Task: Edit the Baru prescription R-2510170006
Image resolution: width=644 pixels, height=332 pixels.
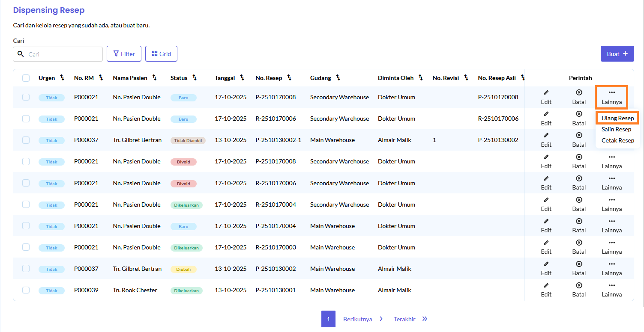Action: click(546, 119)
